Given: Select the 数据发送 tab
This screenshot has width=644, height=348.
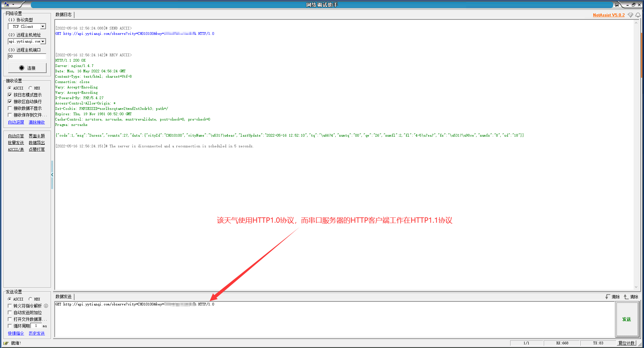Looking at the screenshot, I should click(64, 297).
